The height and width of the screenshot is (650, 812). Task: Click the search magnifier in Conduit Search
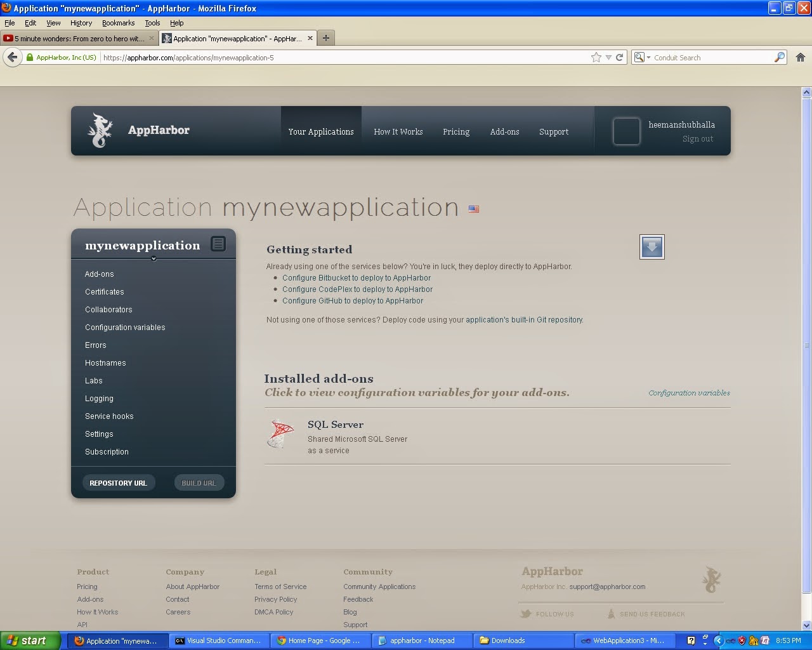tap(780, 57)
